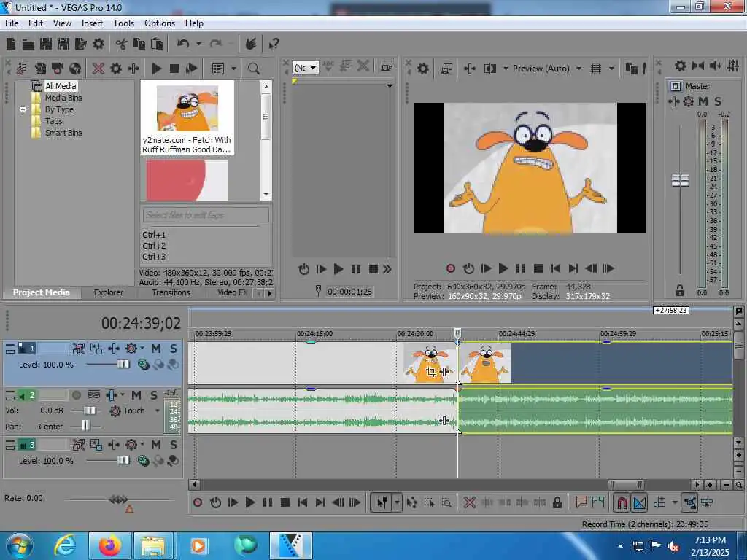Mute video track 1
The image size is (747, 560).
coord(156,349)
